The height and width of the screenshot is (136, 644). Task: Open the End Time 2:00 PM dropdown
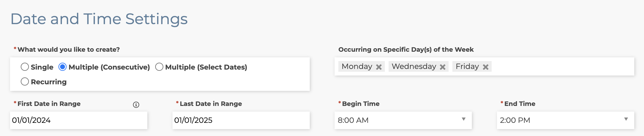click(x=559, y=120)
